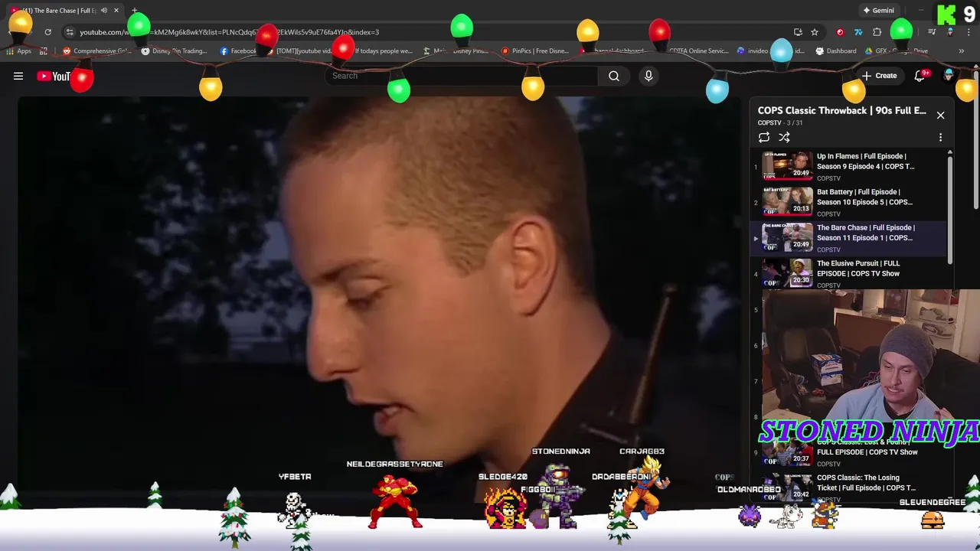Click the COPSTV channel name in playlist header
Viewport: 980px width, 551px height.
769,123
